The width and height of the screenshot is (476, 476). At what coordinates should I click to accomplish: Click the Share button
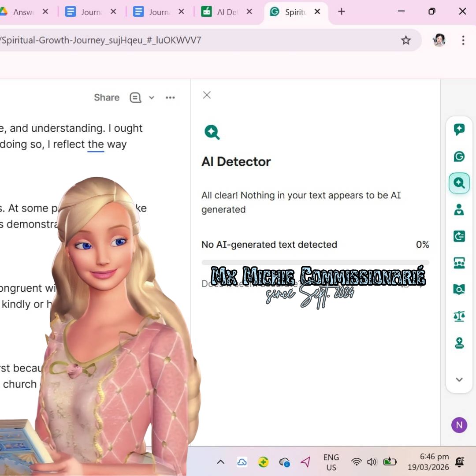point(107,98)
